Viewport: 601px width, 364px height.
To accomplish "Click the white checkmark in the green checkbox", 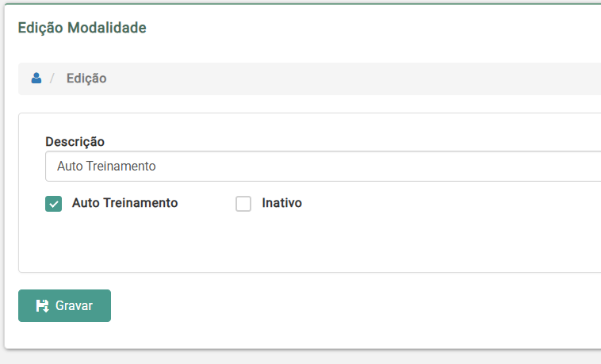I will [54, 205].
